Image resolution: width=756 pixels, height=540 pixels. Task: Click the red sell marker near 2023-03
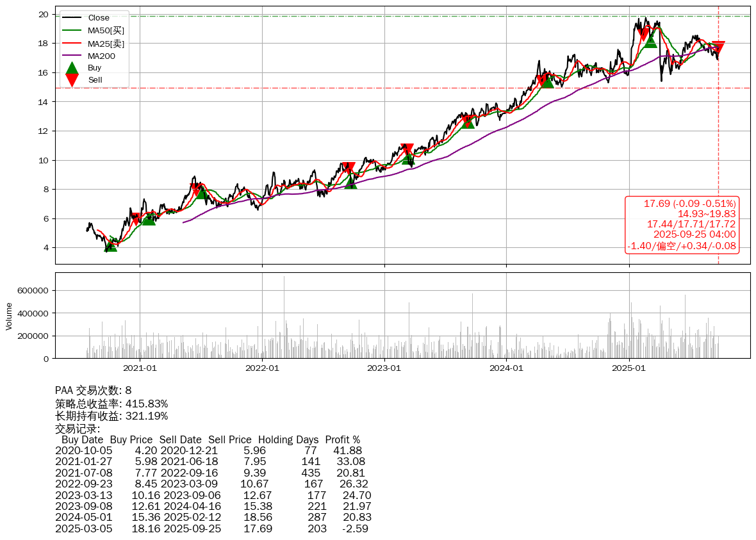pyautogui.click(x=407, y=150)
